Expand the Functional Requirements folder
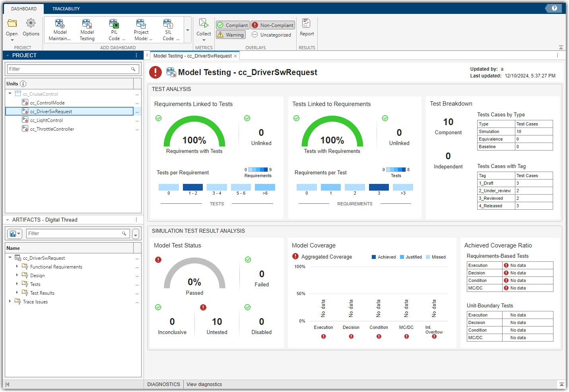This screenshot has height=392, width=569. click(x=17, y=266)
